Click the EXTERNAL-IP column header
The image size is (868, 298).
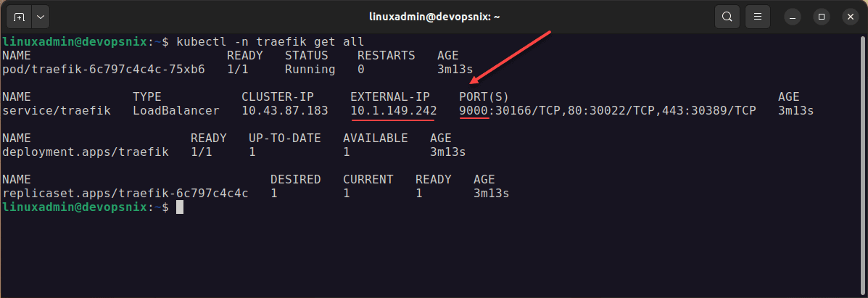[x=390, y=96]
